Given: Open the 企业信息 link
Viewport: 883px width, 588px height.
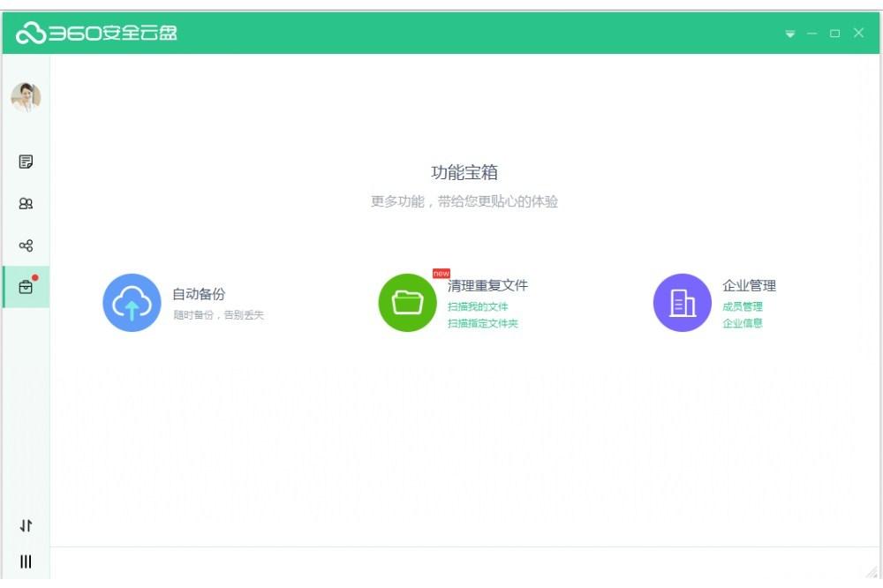Looking at the screenshot, I should point(743,323).
